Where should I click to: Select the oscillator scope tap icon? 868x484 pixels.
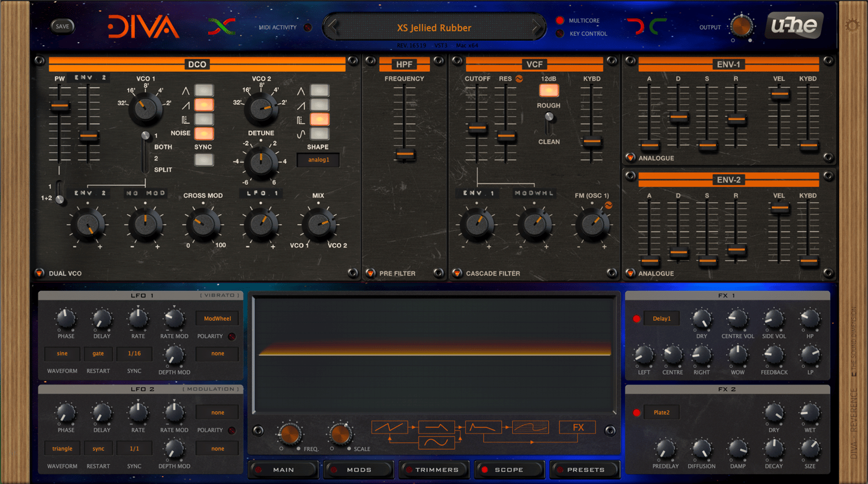(389, 427)
